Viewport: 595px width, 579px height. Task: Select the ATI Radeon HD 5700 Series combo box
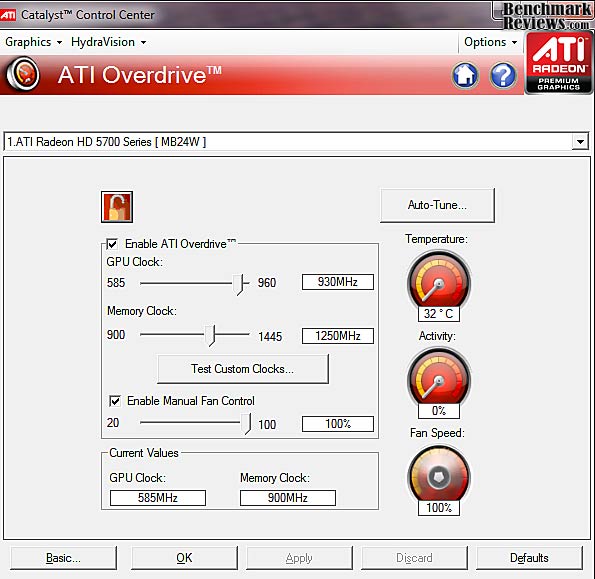pos(296,142)
